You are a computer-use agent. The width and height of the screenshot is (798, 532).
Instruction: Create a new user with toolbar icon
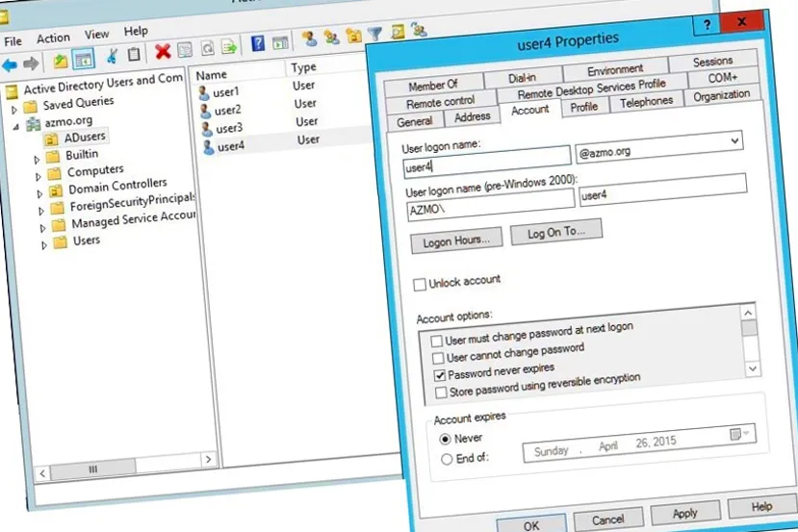point(309,38)
